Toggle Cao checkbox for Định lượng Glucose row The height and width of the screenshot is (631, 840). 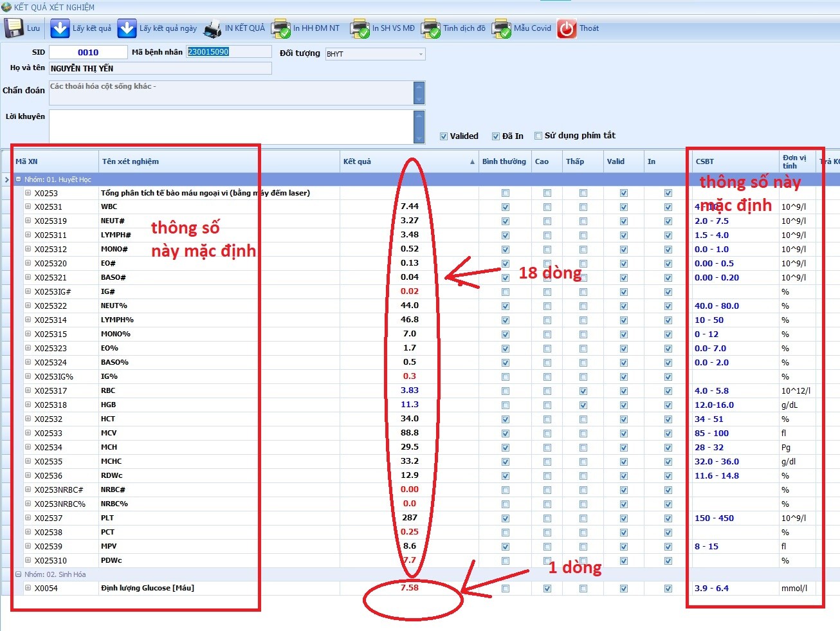[547, 589]
